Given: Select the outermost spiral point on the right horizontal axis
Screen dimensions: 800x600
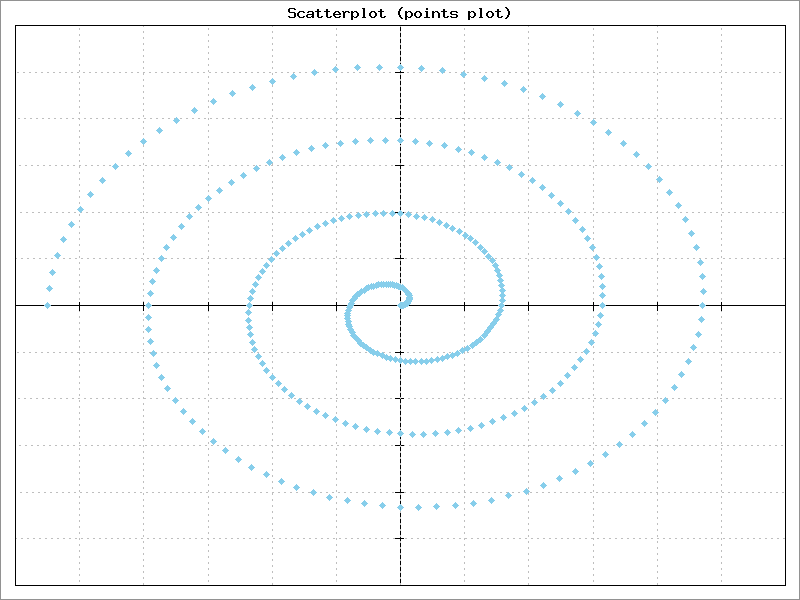Looking at the screenshot, I should click(702, 305).
